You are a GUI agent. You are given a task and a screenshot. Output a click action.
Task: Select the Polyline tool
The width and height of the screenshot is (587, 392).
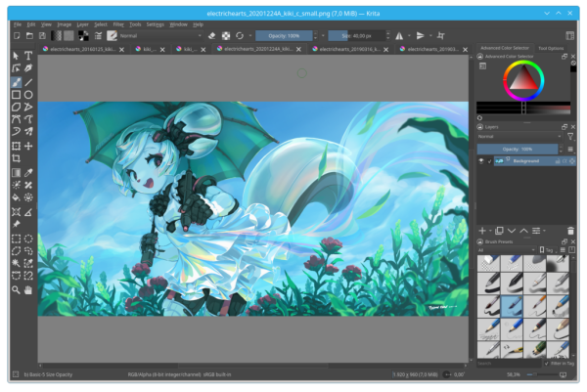point(28,107)
